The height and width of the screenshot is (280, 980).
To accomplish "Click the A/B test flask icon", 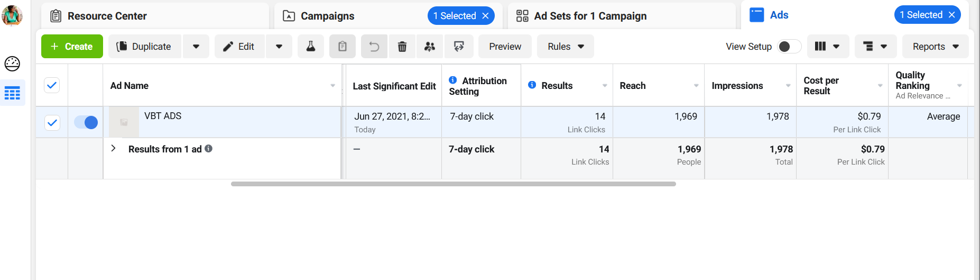I will (311, 47).
